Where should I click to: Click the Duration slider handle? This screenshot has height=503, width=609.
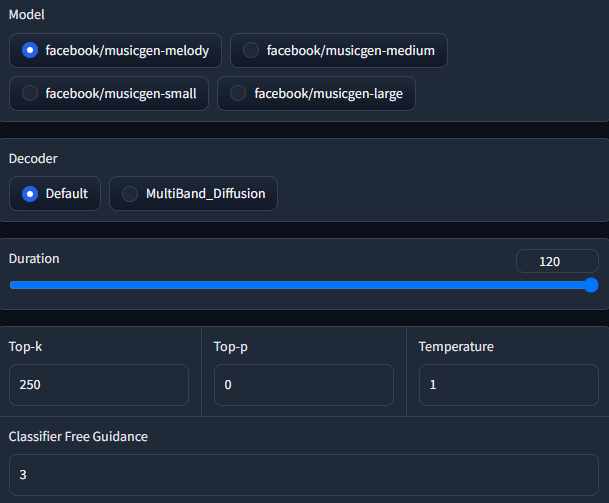(x=591, y=285)
